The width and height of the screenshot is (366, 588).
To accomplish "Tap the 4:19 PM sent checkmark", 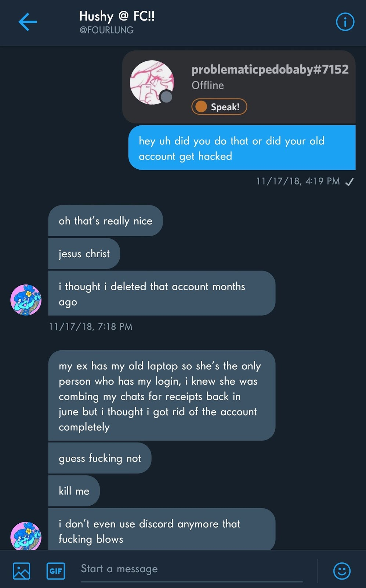I will 349,182.
